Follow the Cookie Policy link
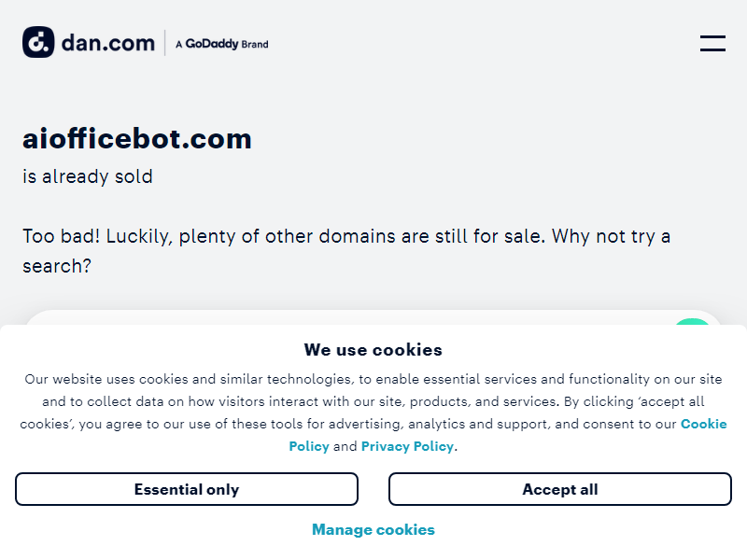Viewport: 747px width, 560px height. point(703,424)
